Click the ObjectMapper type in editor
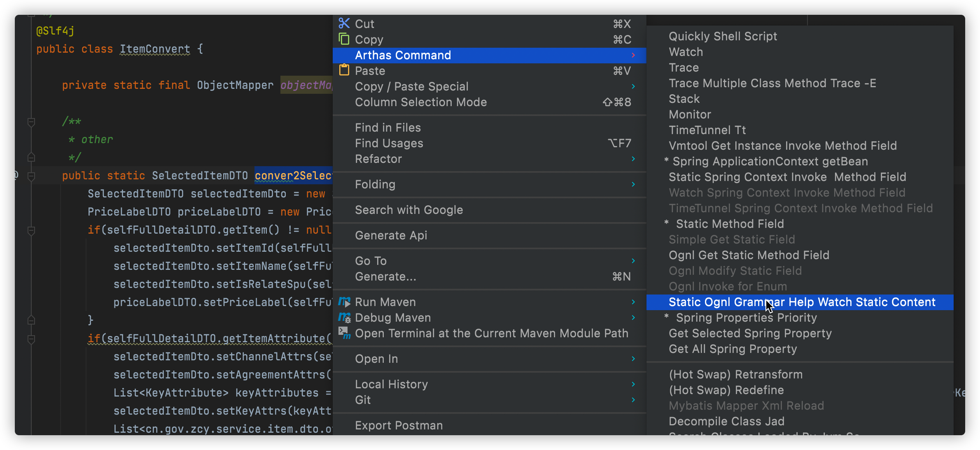The width and height of the screenshot is (980, 450). 235,85
